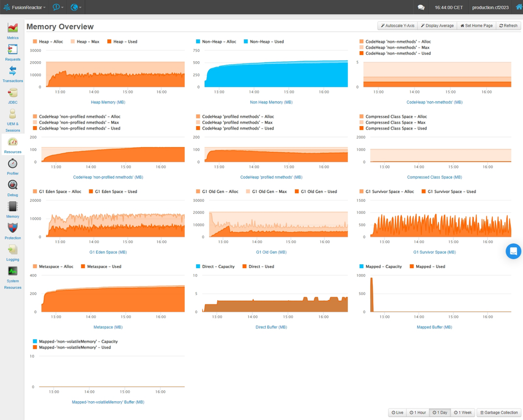Switch to the 1 Week time range

coord(463,413)
